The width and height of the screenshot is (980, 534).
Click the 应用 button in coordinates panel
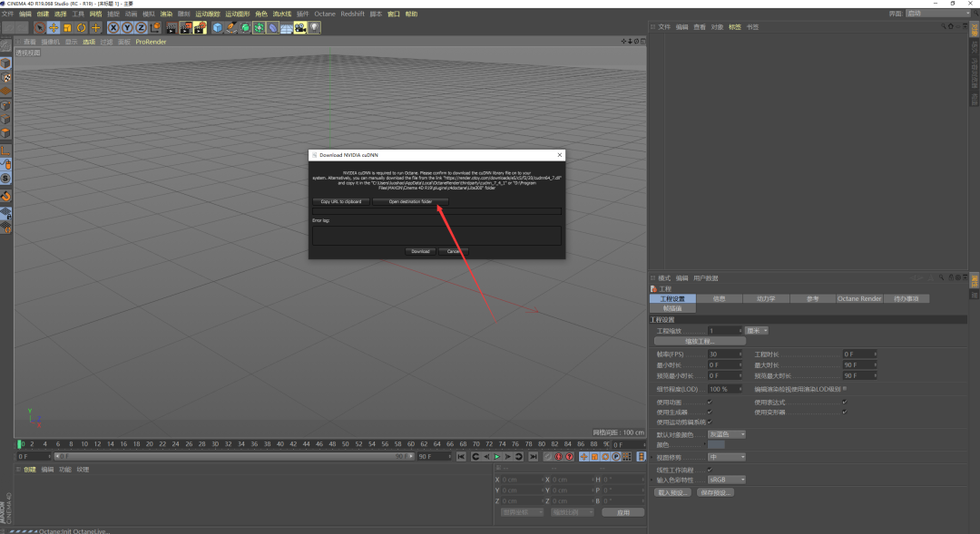(622, 512)
